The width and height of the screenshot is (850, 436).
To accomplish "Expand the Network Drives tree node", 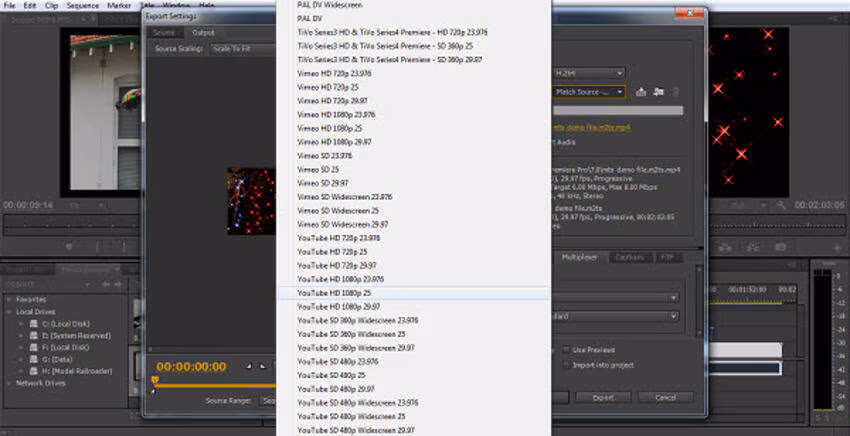I will click(9, 383).
